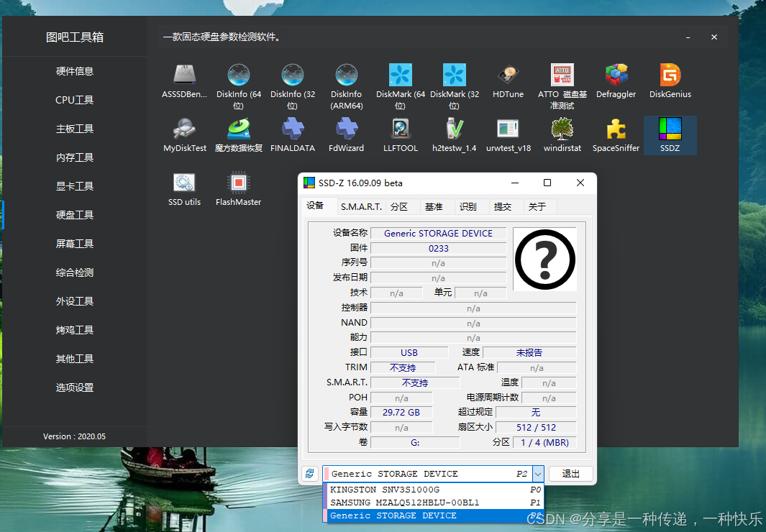Open DiskGenius partition tool
Image resolution: width=766 pixels, height=532 pixels.
(x=670, y=75)
